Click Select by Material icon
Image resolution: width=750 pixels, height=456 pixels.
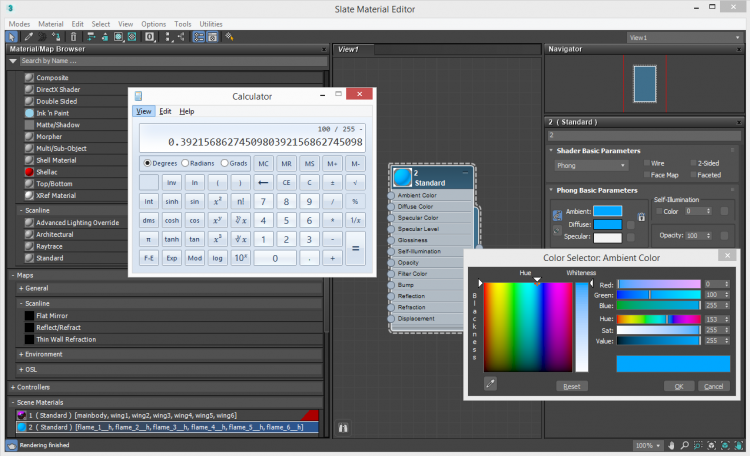click(229, 37)
